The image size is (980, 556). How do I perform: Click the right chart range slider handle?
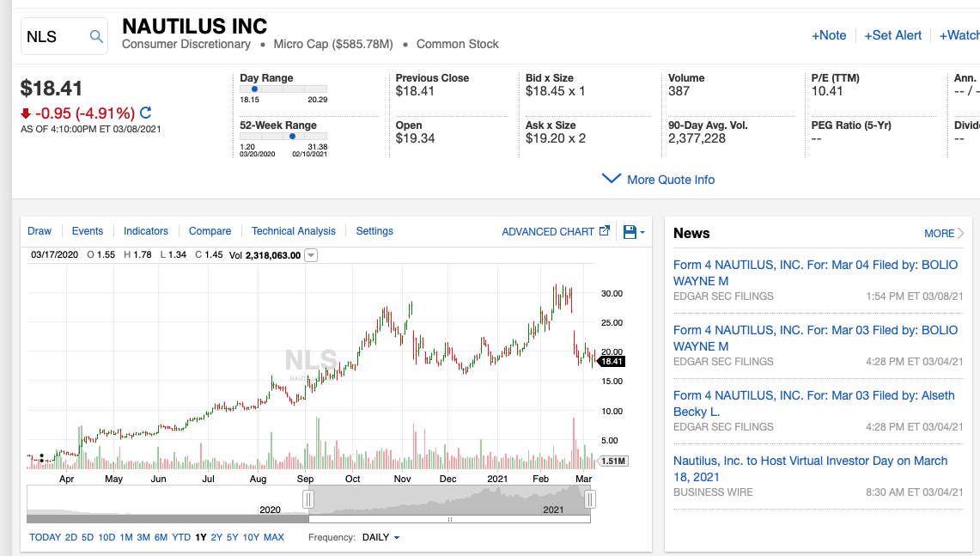pos(590,499)
